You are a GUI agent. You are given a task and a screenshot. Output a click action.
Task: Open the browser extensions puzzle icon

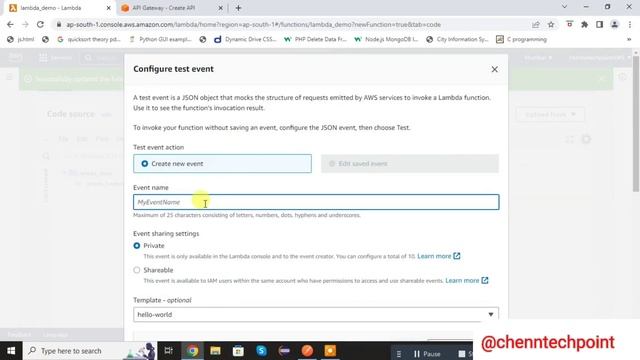coord(584,24)
